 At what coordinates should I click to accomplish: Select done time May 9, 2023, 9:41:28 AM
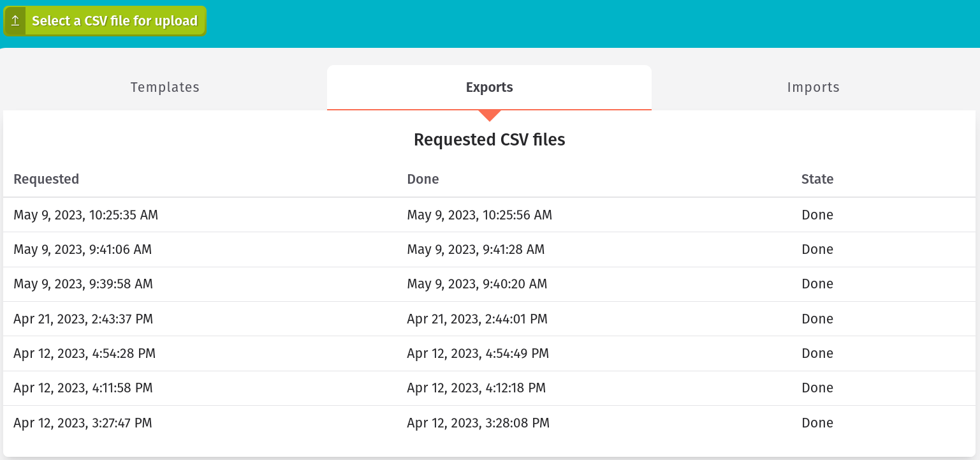pyautogui.click(x=476, y=249)
